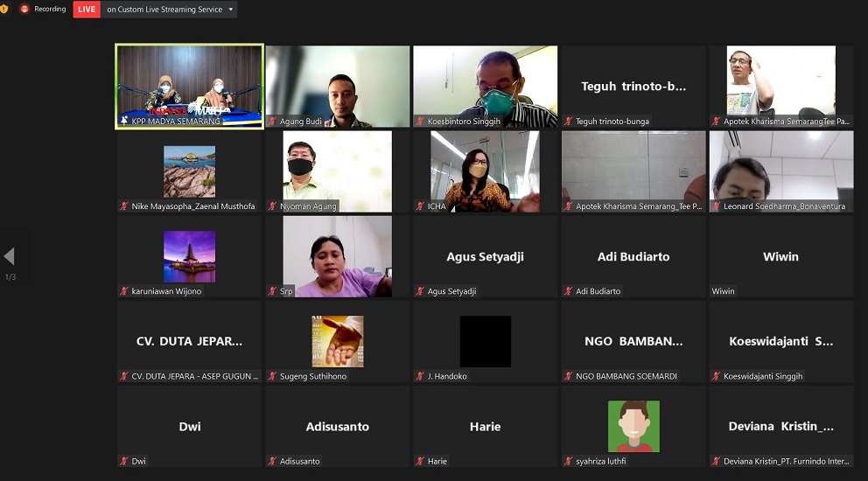Click karuniawan Wijono temple profile picture
This screenshot has height=481, width=868.
189,256
